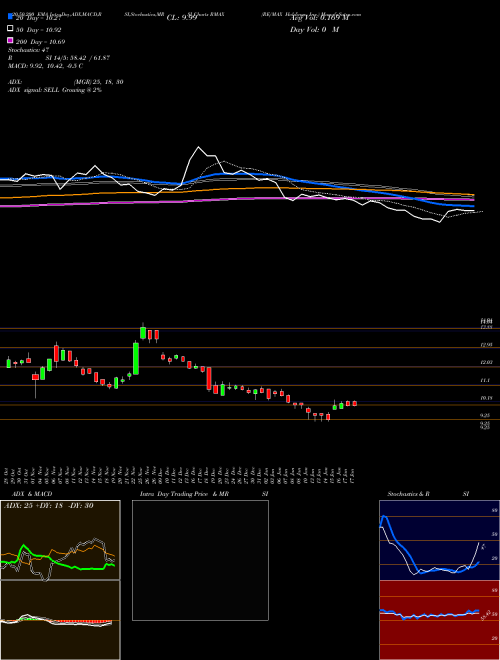Click the 10.18 price axis label
Screen dimensions: 500x660
point(486,398)
